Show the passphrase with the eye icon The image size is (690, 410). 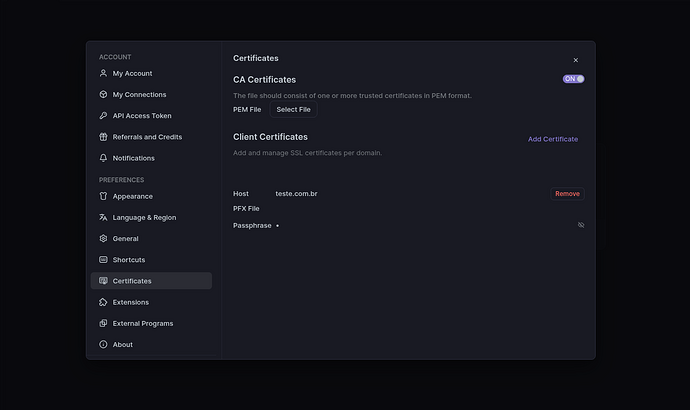tap(581, 225)
